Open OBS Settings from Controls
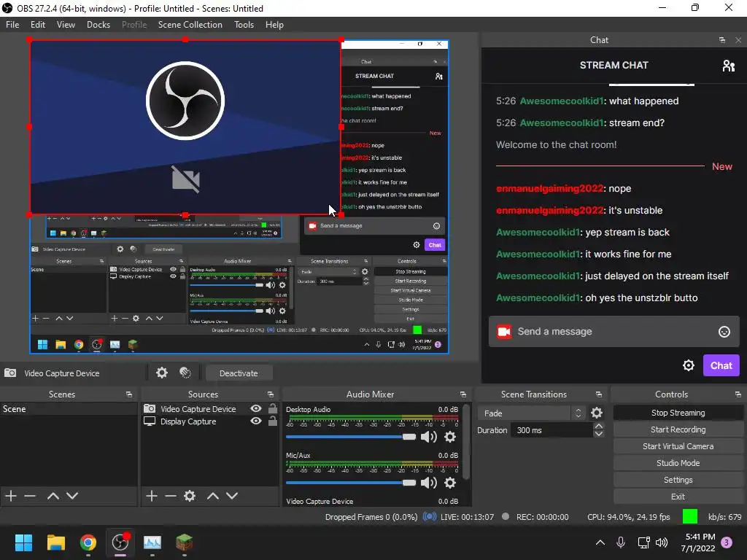Viewport: 747px width, 560px height. coord(678,480)
